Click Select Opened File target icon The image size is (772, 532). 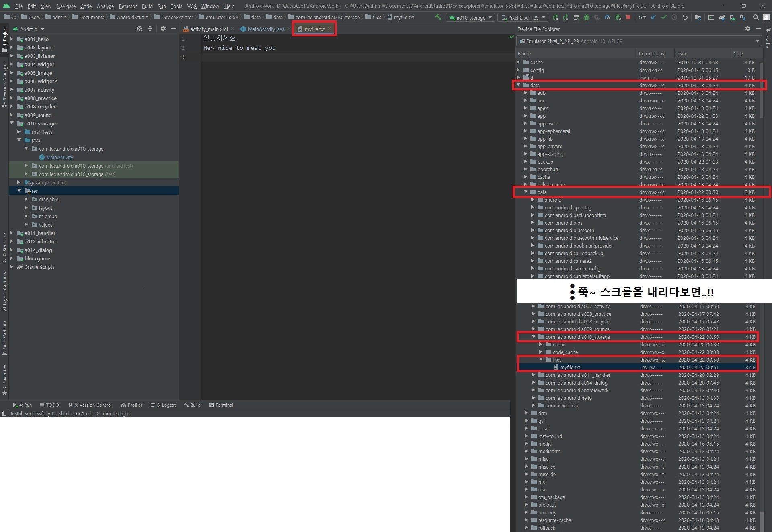point(140,29)
